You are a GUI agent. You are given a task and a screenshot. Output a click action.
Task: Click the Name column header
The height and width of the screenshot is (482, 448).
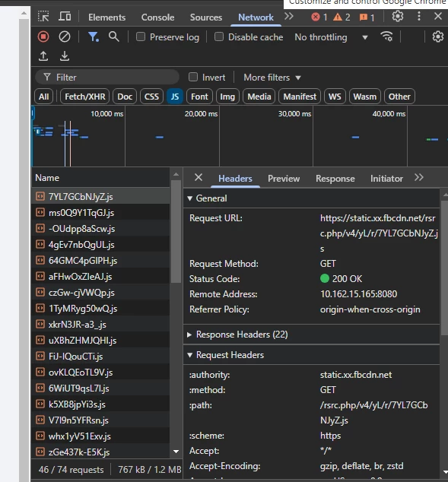pyautogui.click(x=101, y=178)
